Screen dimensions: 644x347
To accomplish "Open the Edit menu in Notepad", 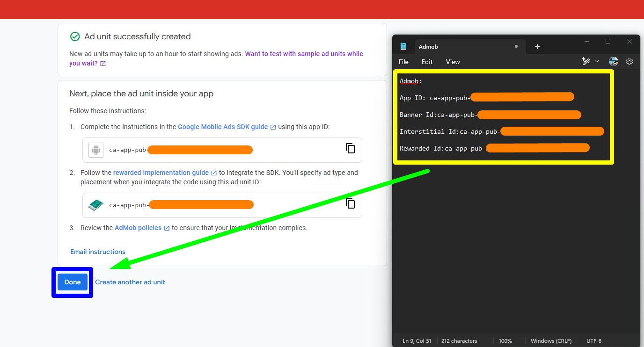I will pyautogui.click(x=427, y=62).
